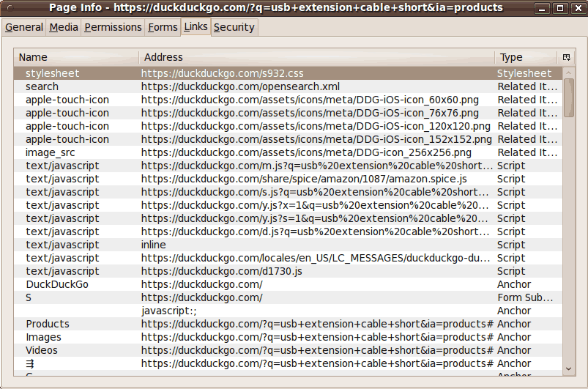
Task: Select the DDG-iOS-icon_152x152.png row
Action: pyautogui.click(x=288, y=139)
